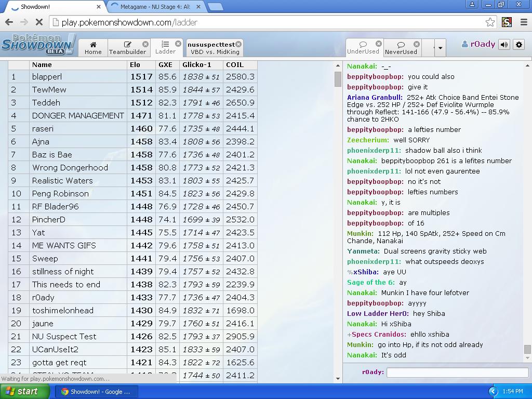Switch to the Teambuilder tab

pyautogui.click(x=127, y=48)
